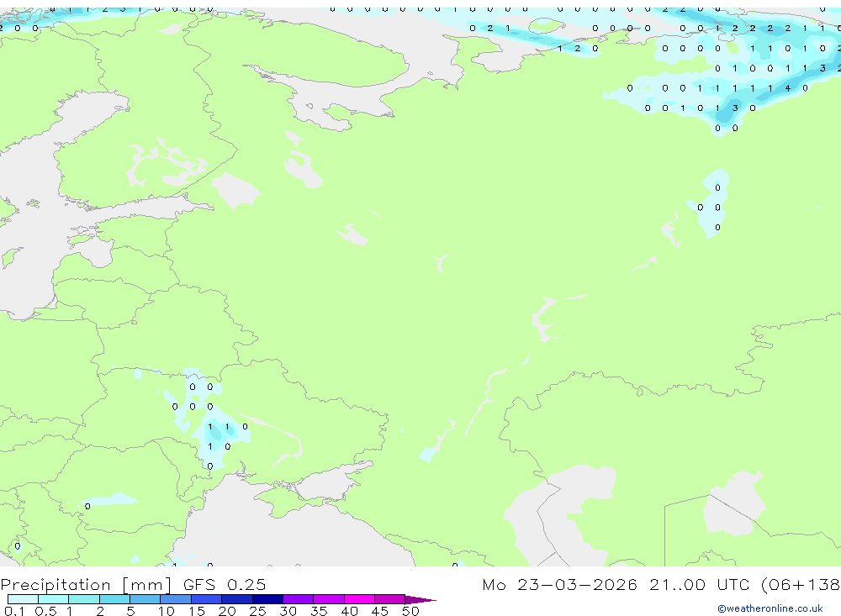
Task: Click the 0.1–0.5 mm legend color swatch
Action: click(23, 599)
